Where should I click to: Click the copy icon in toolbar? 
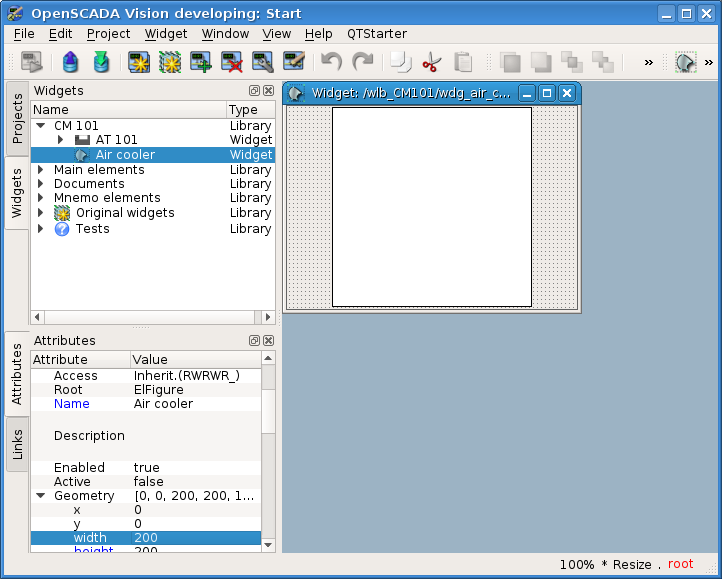(400, 62)
